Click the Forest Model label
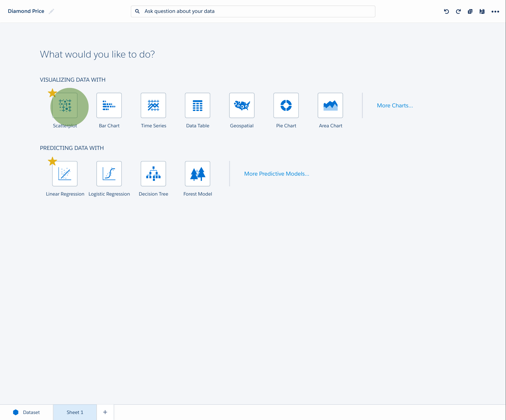 198,194
